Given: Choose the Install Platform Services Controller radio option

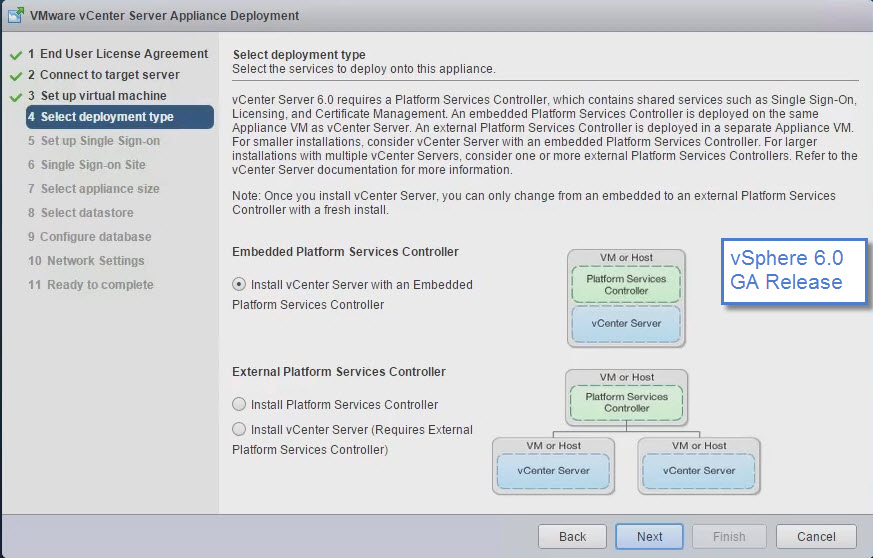Looking at the screenshot, I should (239, 405).
